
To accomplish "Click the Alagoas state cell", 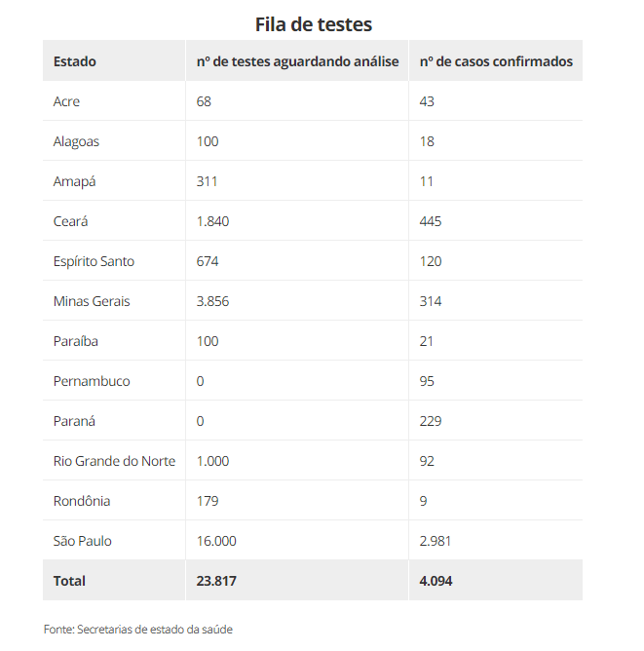I will point(76,141).
